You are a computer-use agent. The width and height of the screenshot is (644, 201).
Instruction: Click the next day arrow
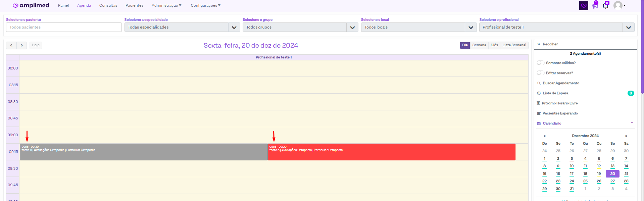click(21, 45)
